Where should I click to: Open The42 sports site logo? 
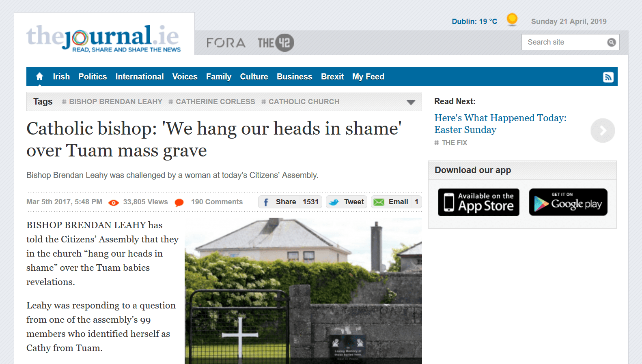click(276, 43)
